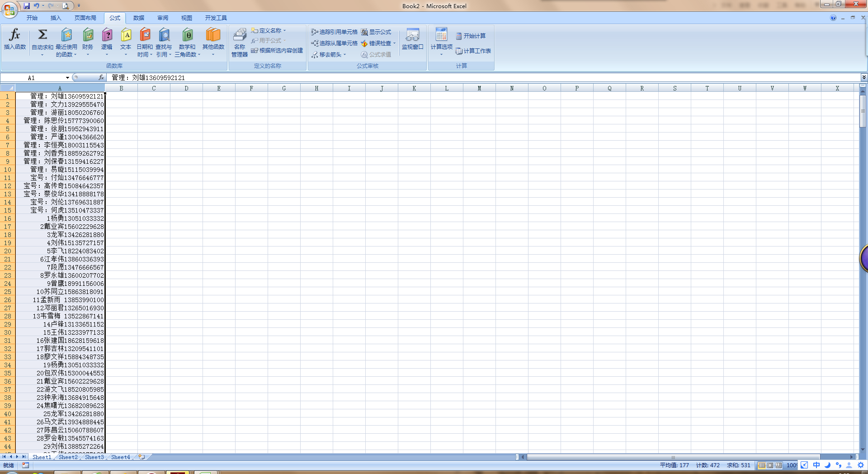
Task: Open the Text (文本) functions icon
Action: click(x=126, y=35)
